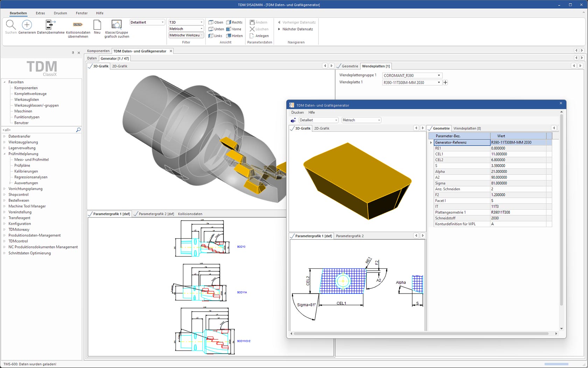Switch to the Daten tab
588x368 pixels.
coord(92,59)
